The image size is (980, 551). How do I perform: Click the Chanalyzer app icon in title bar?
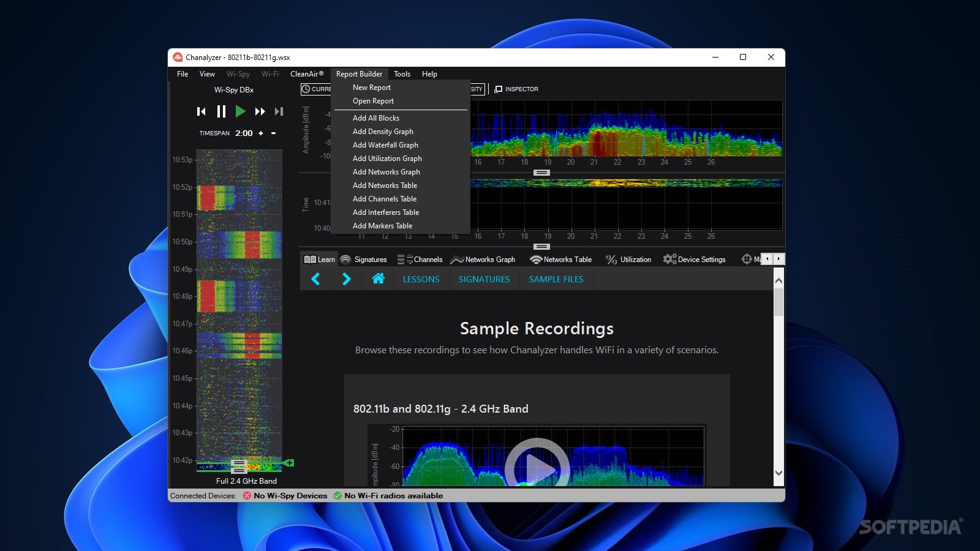(178, 57)
